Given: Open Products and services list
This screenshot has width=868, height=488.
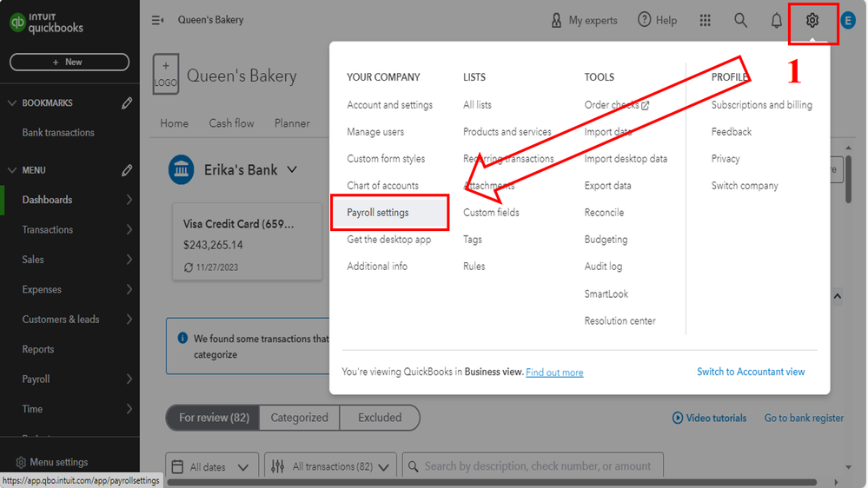Looking at the screenshot, I should coord(507,132).
